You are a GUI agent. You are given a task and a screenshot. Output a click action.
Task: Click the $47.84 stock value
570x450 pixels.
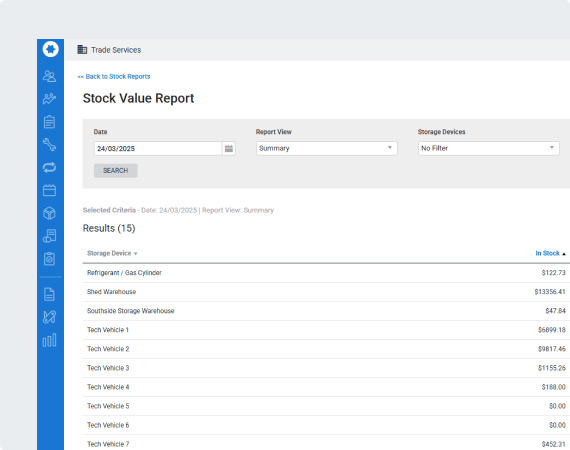pyautogui.click(x=555, y=311)
